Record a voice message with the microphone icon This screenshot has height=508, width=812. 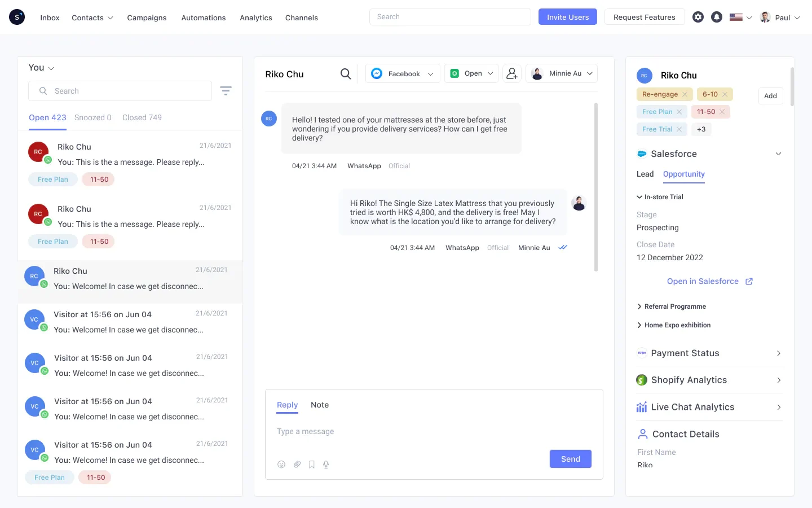pos(325,464)
